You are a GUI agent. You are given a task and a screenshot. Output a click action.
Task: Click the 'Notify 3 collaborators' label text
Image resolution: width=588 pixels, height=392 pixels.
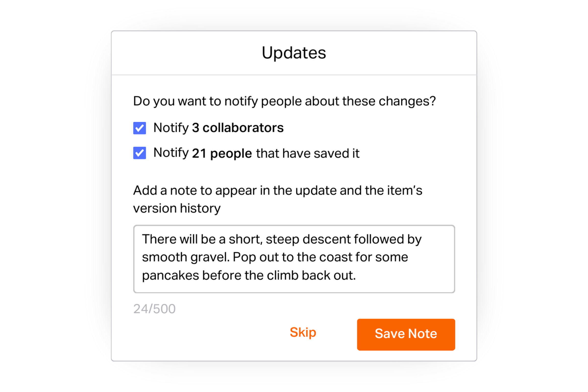218,128
